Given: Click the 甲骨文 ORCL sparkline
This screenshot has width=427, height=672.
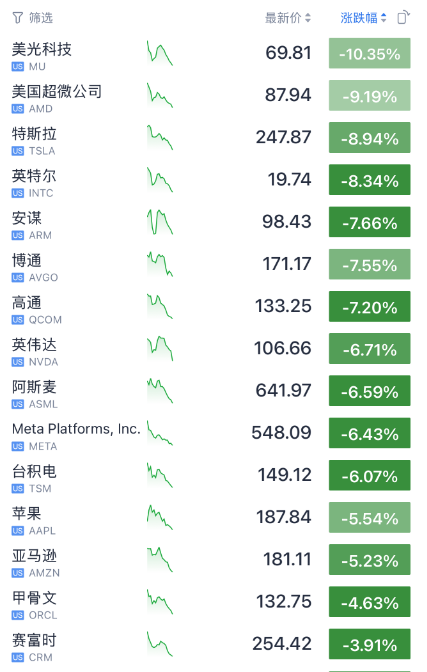Looking at the screenshot, I should pyautogui.click(x=159, y=602).
